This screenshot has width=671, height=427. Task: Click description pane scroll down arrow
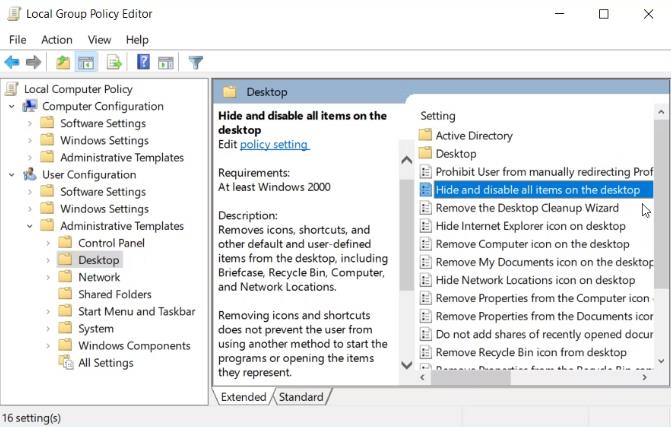pyautogui.click(x=406, y=365)
